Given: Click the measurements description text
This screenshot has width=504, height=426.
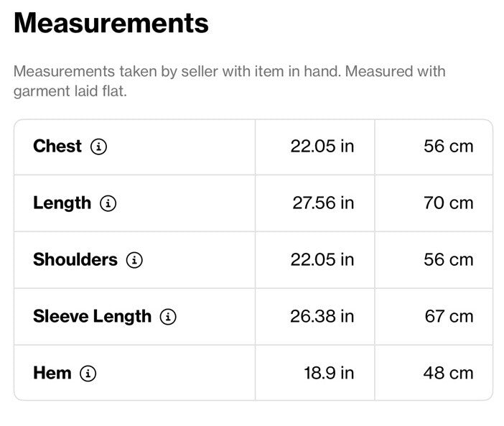Looking at the screenshot, I should point(230,81).
